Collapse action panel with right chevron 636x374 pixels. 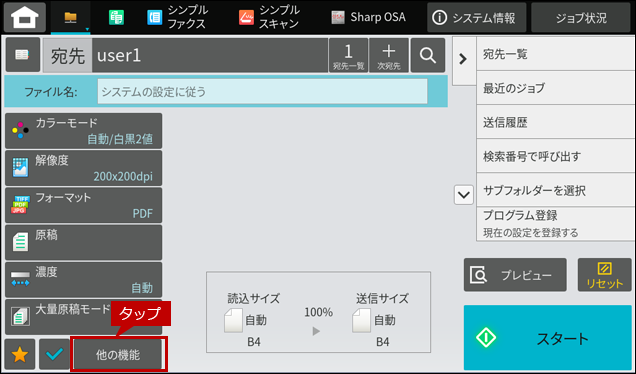pos(463,59)
